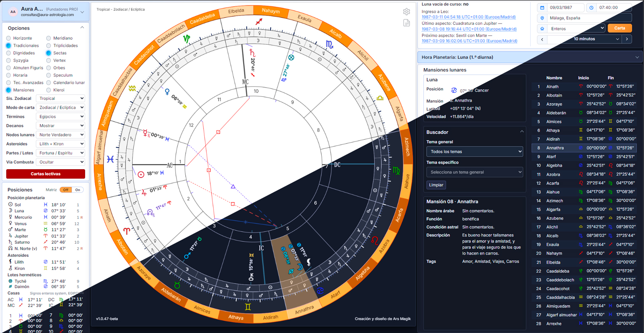Screen dimensions: 644x333
Task: Open the document report icon below the gear
Action: pyautogui.click(x=406, y=23)
